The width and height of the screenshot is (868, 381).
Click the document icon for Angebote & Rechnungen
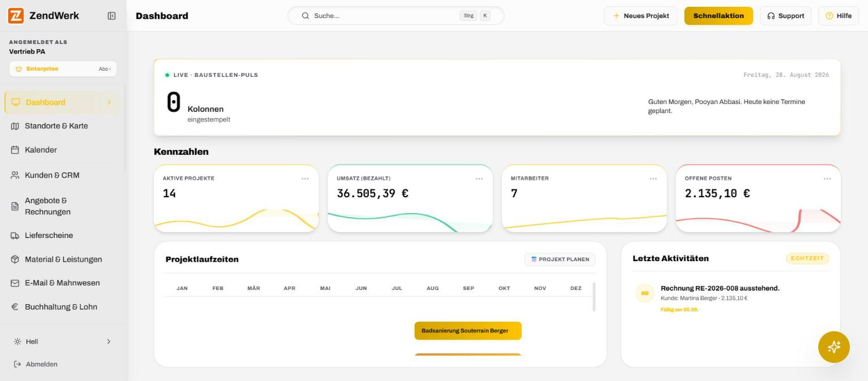pos(15,206)
